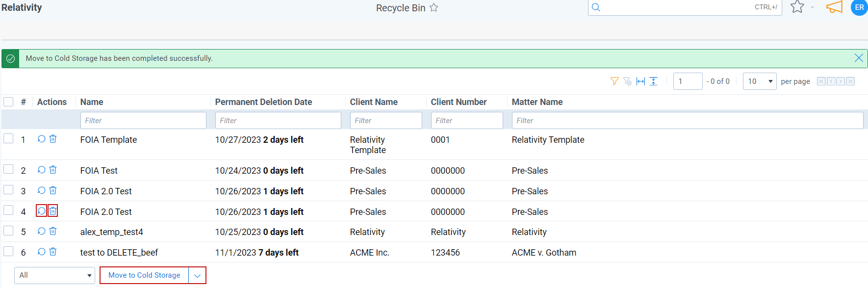Sort by Matter Name column header

[x=537, y=102]
